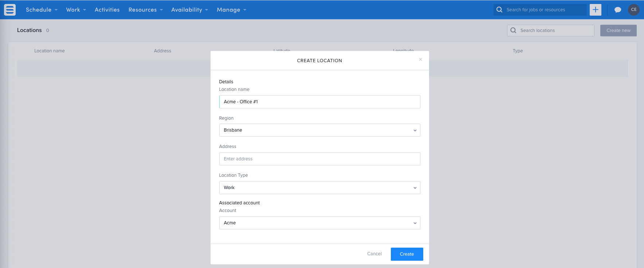
Task: Cancel the location creation
Action: pos(374,254)
